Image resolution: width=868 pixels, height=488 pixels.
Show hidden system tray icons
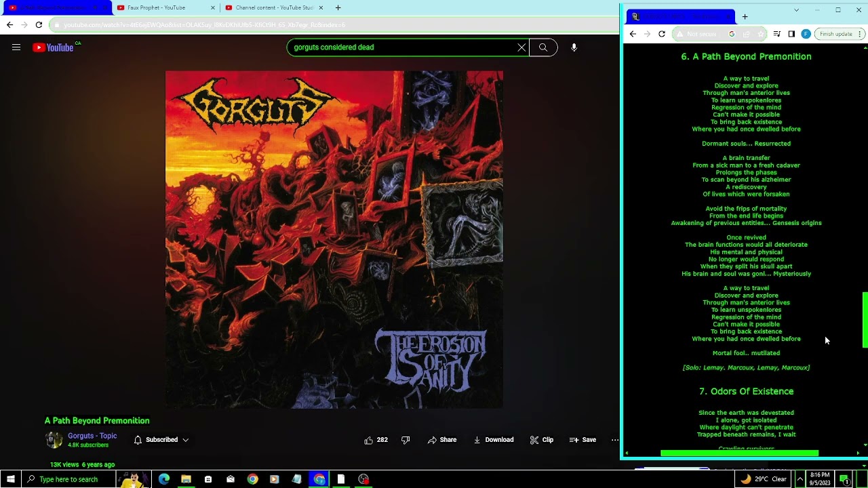800,479
